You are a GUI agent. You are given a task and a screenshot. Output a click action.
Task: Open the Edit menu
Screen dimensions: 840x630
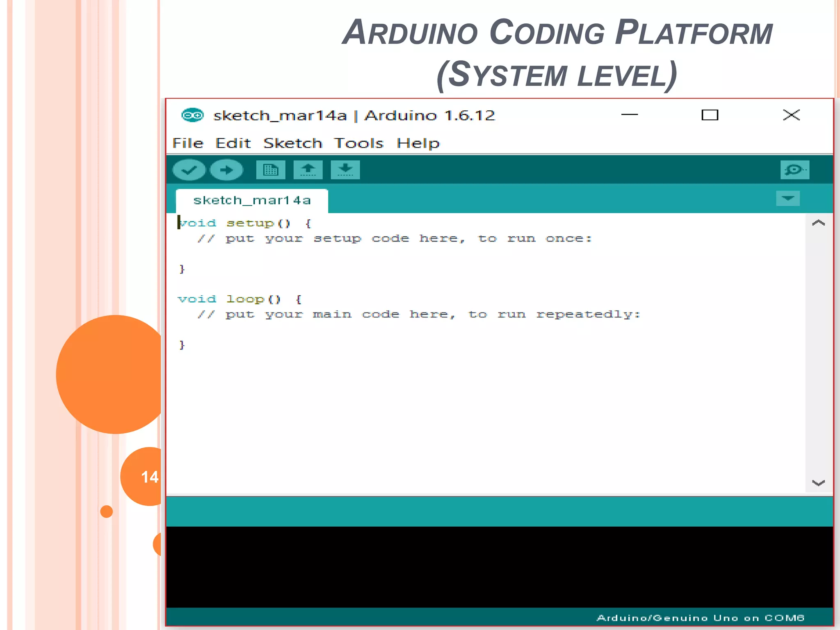[x=233, y=143]
